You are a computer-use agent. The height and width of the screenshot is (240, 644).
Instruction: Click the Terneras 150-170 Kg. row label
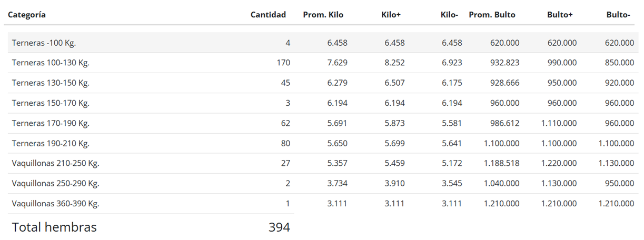51,103
